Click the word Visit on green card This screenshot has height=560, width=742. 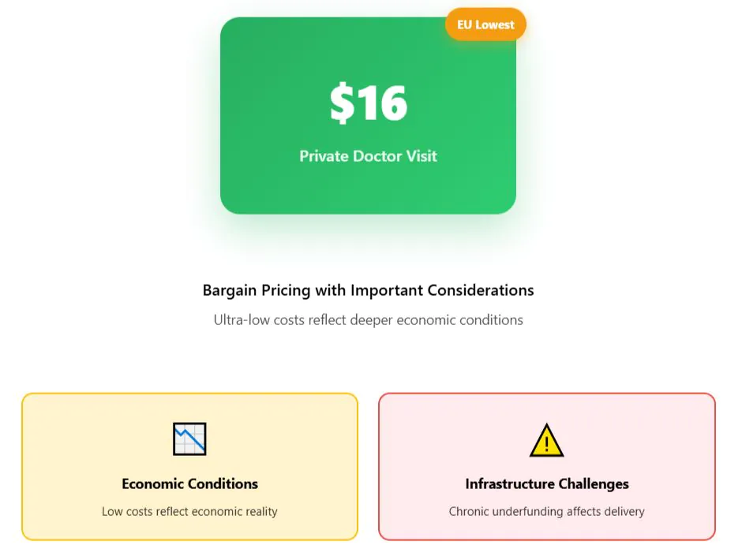422,156
